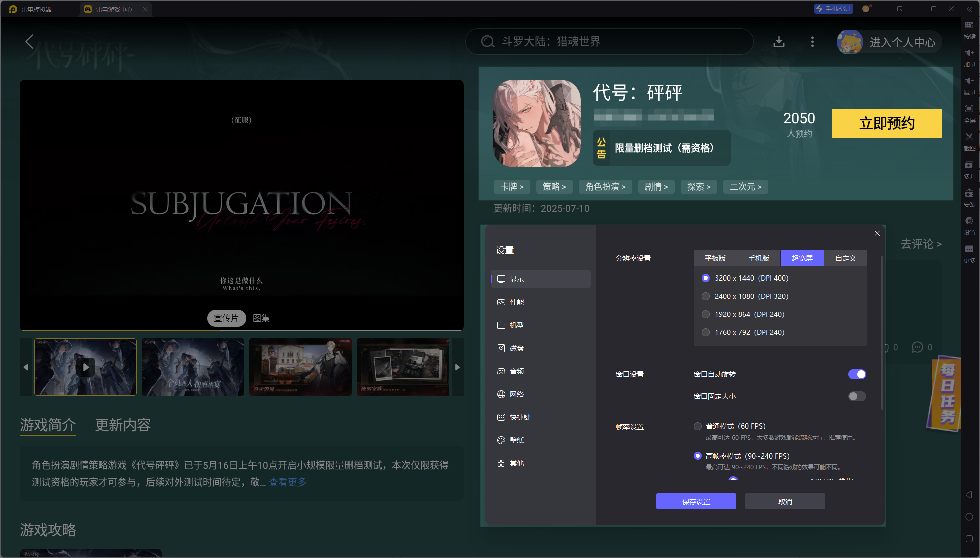Switch to 图集 gallery view
The image size is (980, 558).
click(x=261, y=318)
